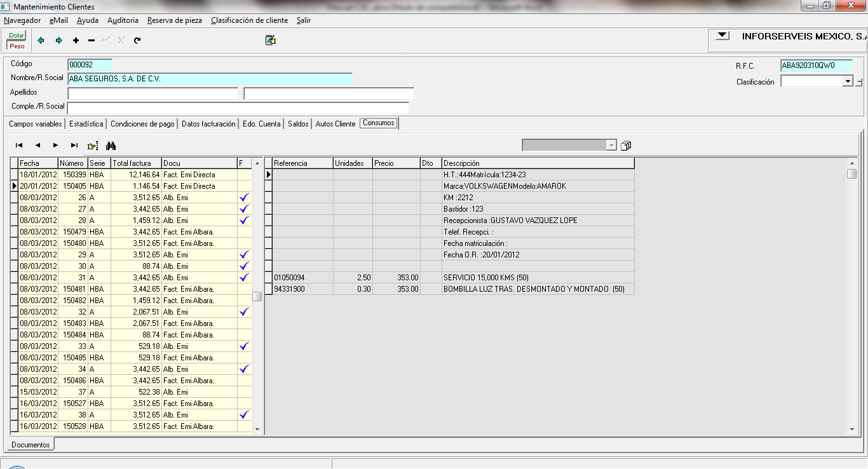This screenshot has width=868, height=469.
Task: Select the Documentos bottom tab
Action: [31, 445]
